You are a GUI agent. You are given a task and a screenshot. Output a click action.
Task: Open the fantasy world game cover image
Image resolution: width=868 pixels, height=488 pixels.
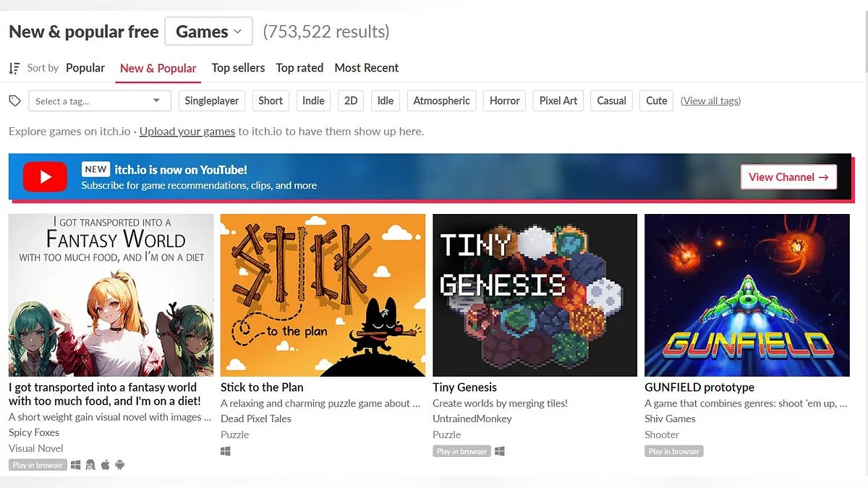[x=111, y=295]
